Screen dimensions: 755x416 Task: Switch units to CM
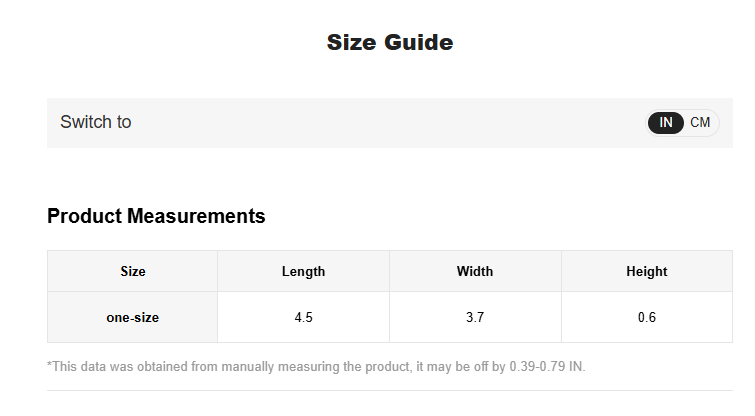[700, 123]
